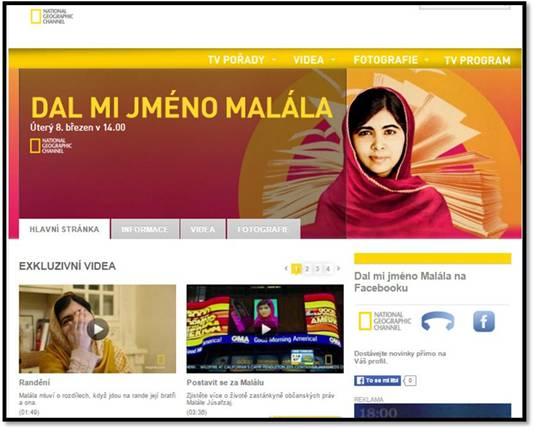Open the Postavit se za Malálu title link
Screen dimensions: 534x428
pos(225,382)
